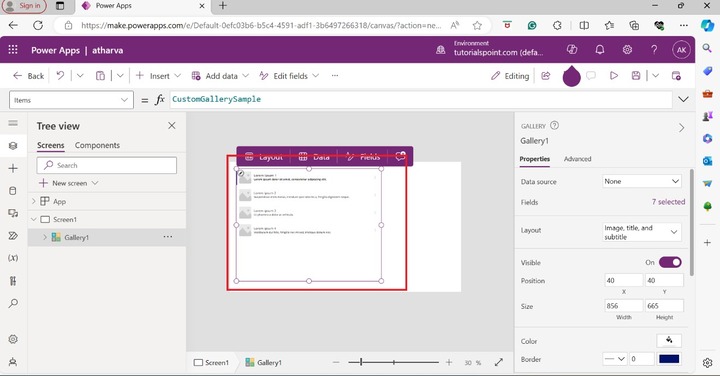The image size is (720, 376).
Task: Open the Color fill picker
Action: click(x=669, y=341)
